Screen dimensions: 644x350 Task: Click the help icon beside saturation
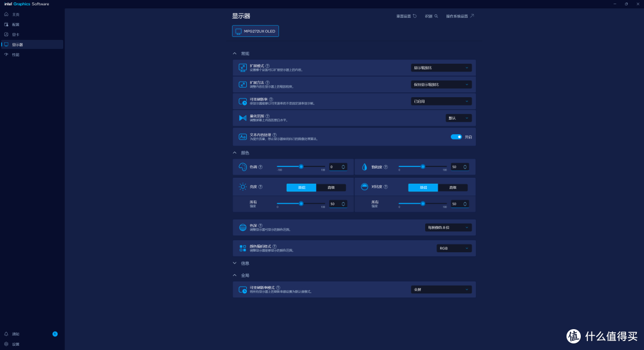click(x=386, y=167)
